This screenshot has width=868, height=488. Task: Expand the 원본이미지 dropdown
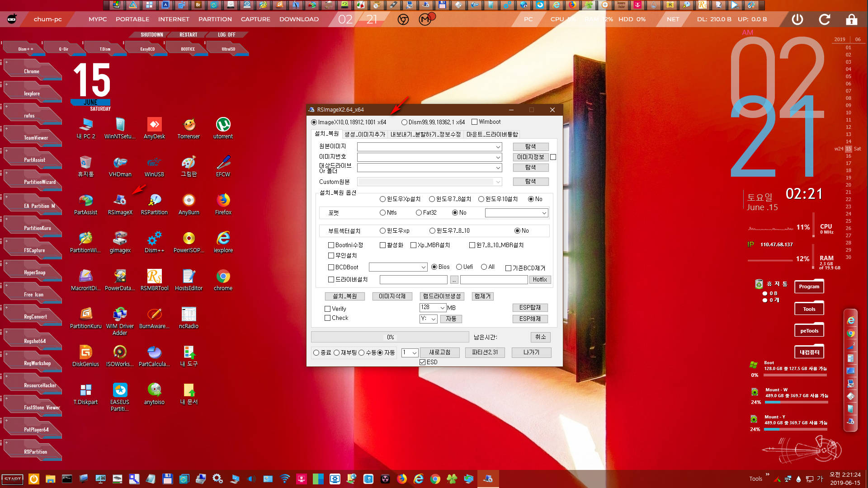click(498, 147)
